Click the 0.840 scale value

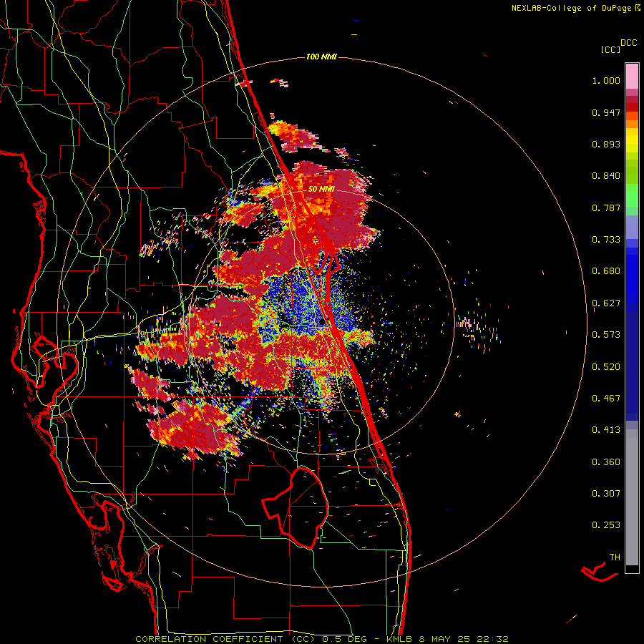pos(606,176)
